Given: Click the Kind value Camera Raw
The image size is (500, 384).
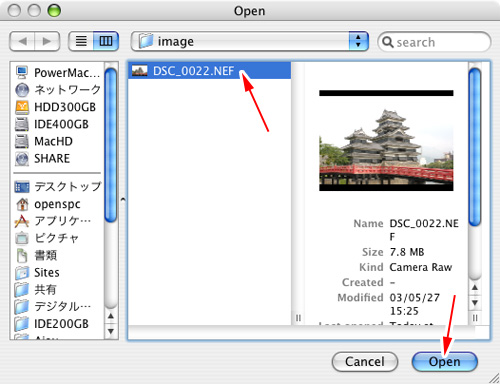Looking at the screenshot, I should pyautogui.click(x=421, y=267).
